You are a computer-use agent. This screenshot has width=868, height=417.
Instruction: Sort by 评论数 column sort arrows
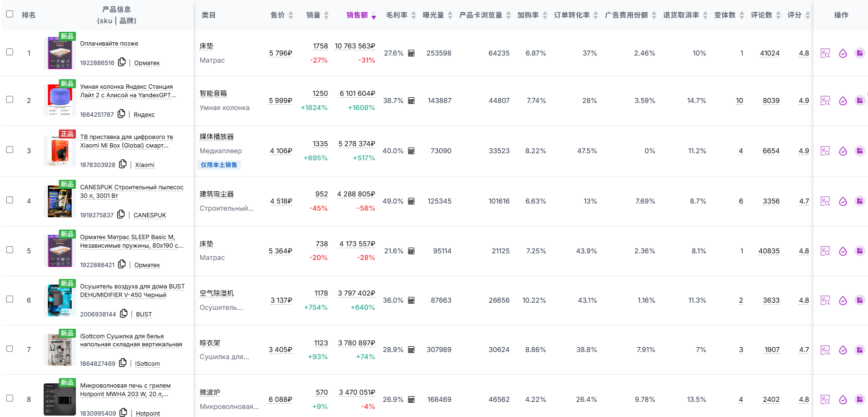tap(778, 15)
